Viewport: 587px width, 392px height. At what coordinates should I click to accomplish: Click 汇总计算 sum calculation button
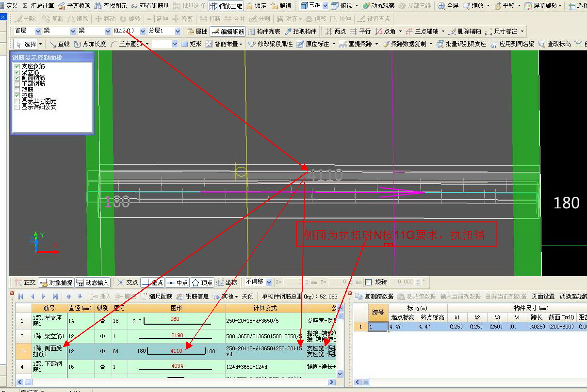(38, 6)
